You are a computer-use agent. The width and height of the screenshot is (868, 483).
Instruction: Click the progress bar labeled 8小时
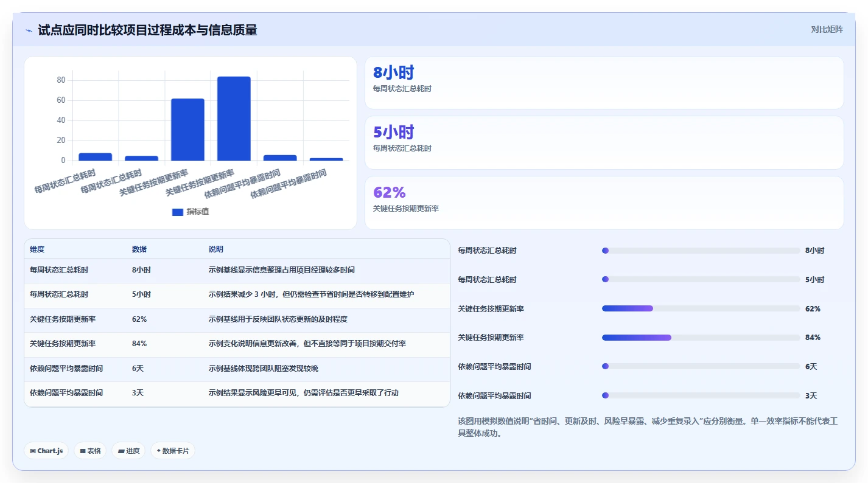click(701, 251)
